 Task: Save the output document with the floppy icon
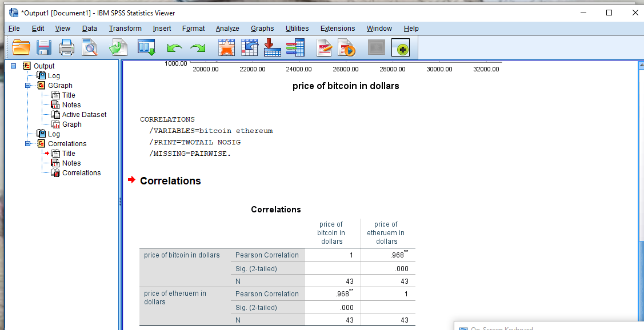(43, 47)
